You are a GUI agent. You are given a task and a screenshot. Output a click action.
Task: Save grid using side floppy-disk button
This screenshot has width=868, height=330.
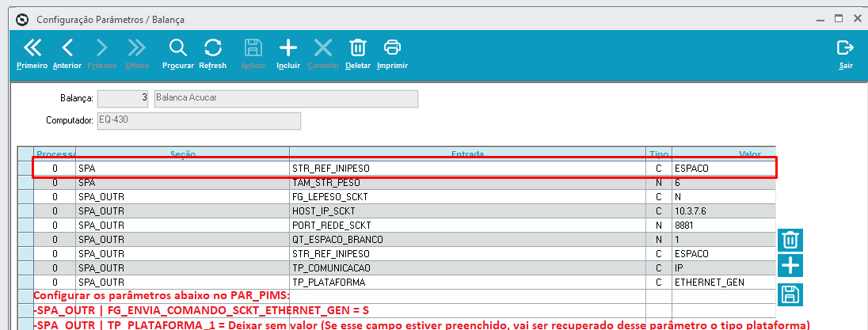[790, 294]
